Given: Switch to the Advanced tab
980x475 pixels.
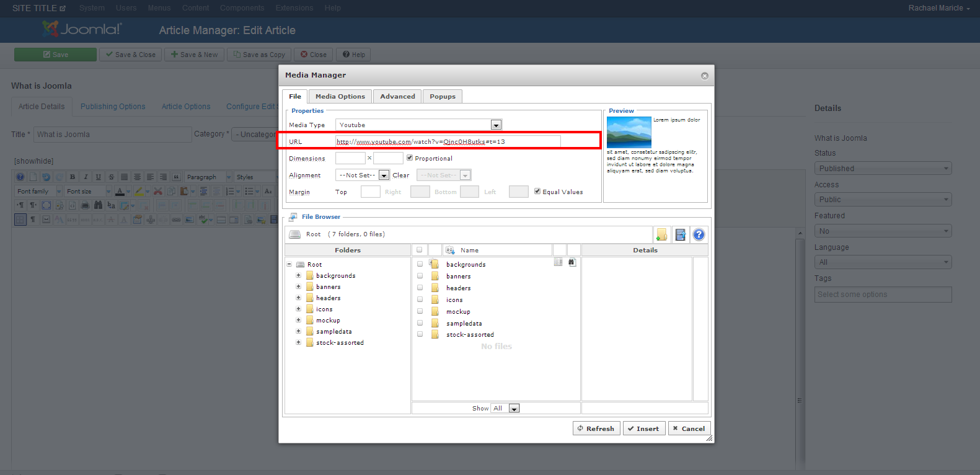Looking at the screenshot, I should pos(397,96).
